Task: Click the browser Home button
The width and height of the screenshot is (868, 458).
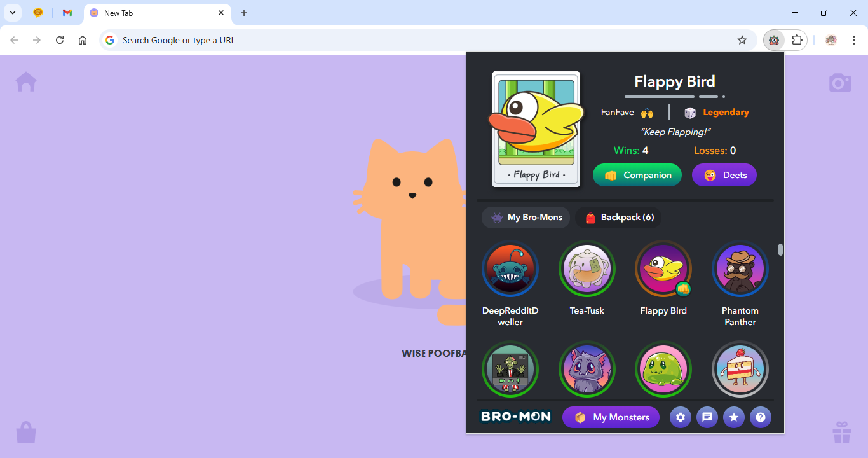Action: pyautogui.click(x=83, y=40)
